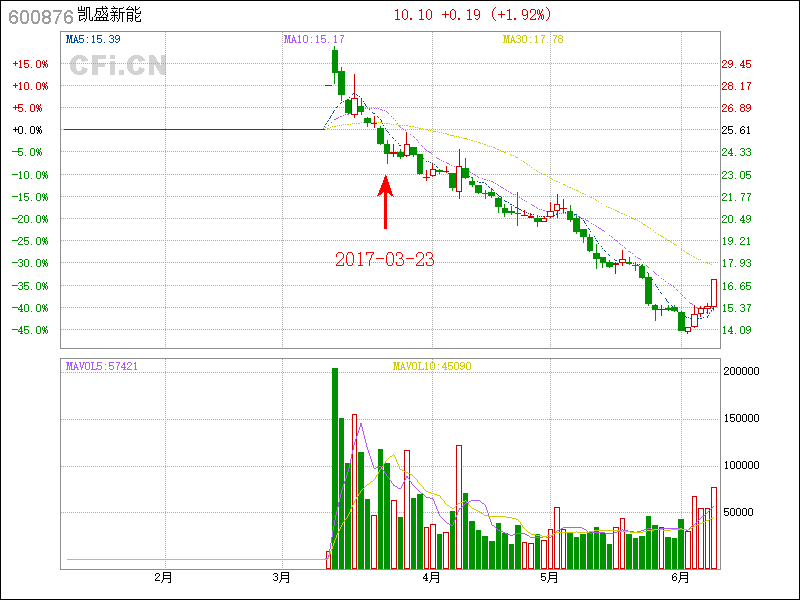Click the 29.45 price axis label
Viewport: 800px width, 600px height.
[x=736, y=64]
